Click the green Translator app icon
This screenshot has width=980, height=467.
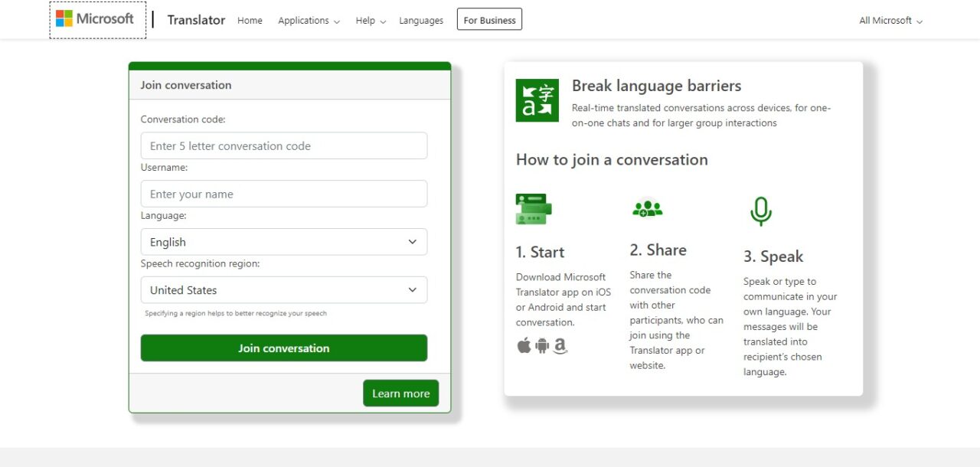537,100
